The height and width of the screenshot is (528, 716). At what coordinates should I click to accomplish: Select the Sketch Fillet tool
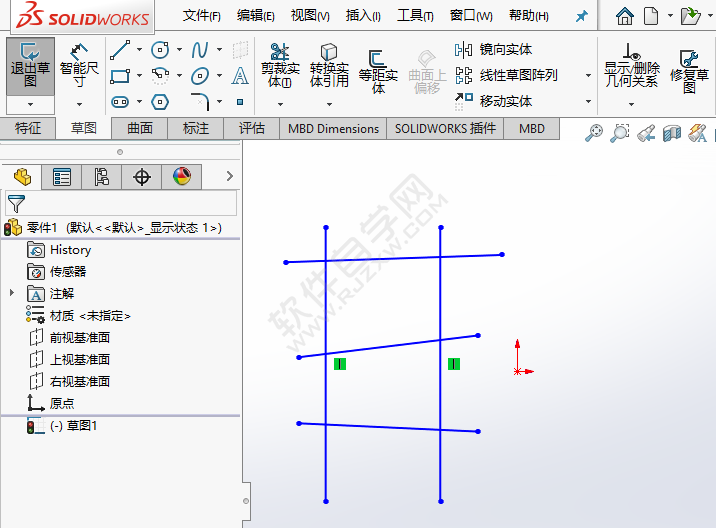200,102
